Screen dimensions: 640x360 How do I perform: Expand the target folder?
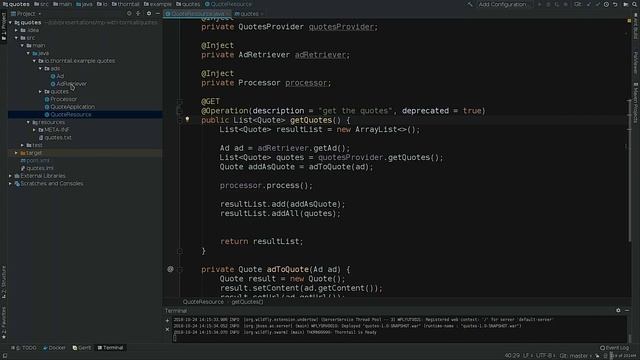pyautogui.click(x=16, y=153)
